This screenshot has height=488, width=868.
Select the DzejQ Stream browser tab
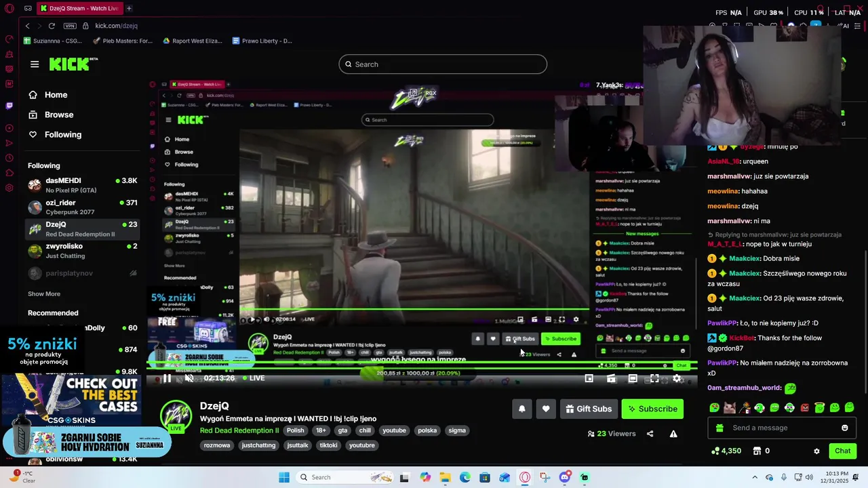[x=79, y=8]
